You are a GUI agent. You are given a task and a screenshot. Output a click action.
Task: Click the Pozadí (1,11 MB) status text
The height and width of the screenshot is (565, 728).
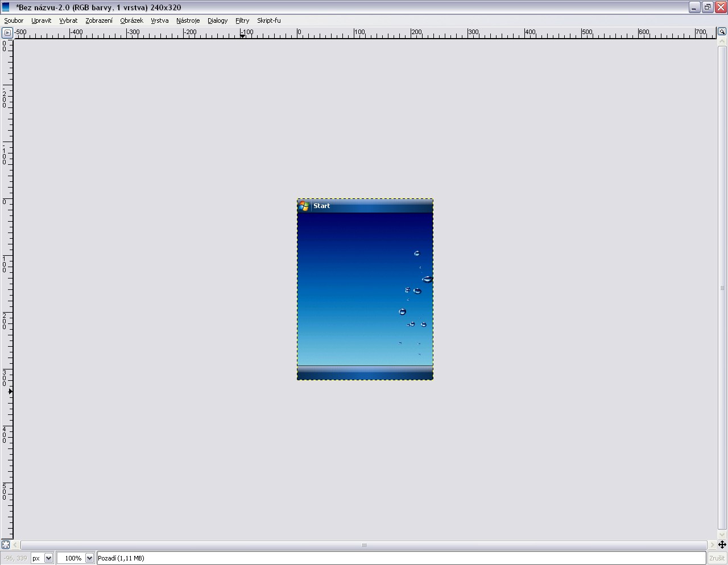tap(121, 558)
